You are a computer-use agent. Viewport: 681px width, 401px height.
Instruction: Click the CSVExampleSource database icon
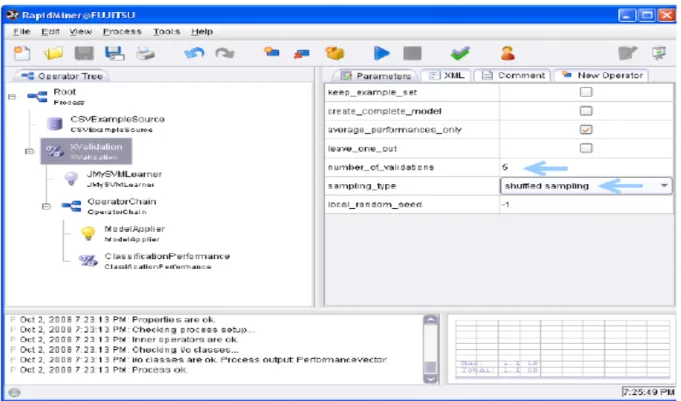click(54, 124)
